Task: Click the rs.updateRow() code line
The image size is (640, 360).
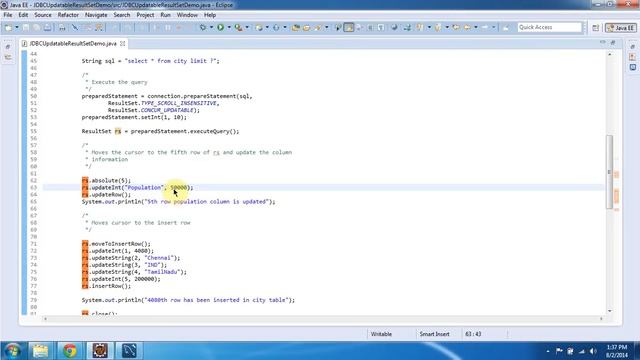Action: click(106, 195)
